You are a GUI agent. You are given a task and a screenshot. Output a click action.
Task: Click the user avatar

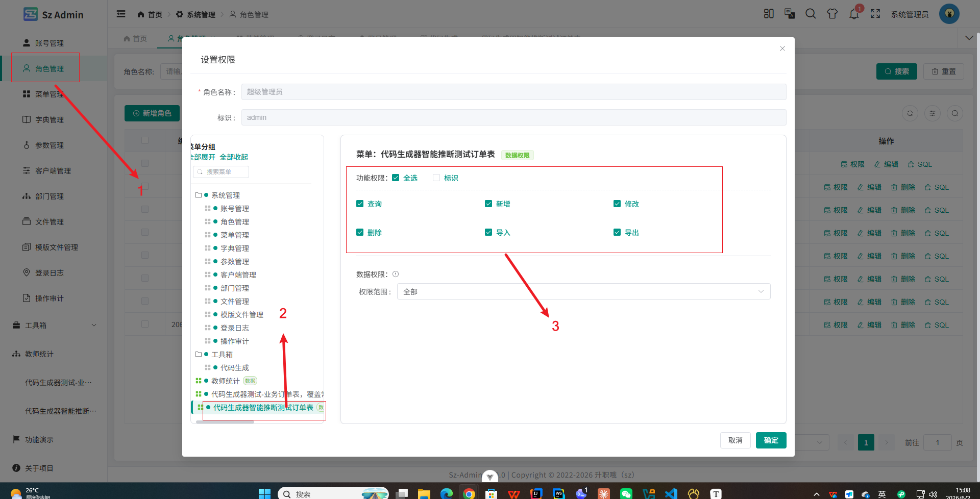pyautogui.click(x=949, y=14)
